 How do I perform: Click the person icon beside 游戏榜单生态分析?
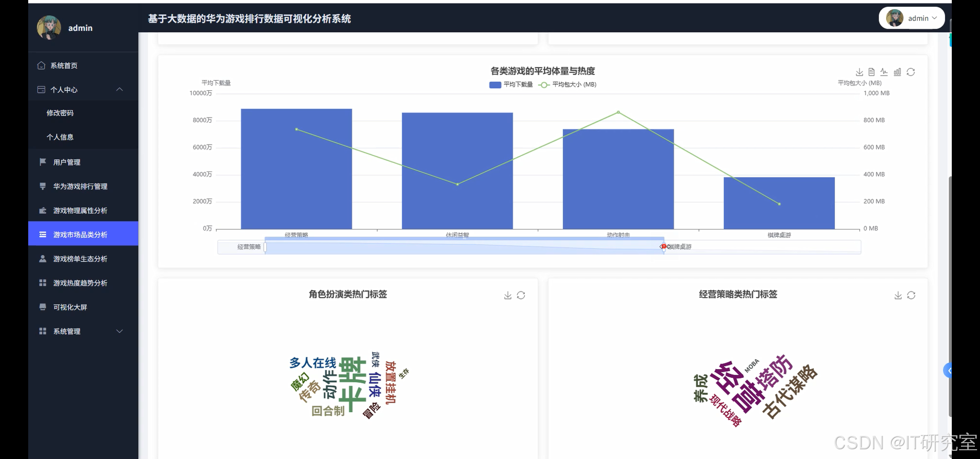(43, 259)
